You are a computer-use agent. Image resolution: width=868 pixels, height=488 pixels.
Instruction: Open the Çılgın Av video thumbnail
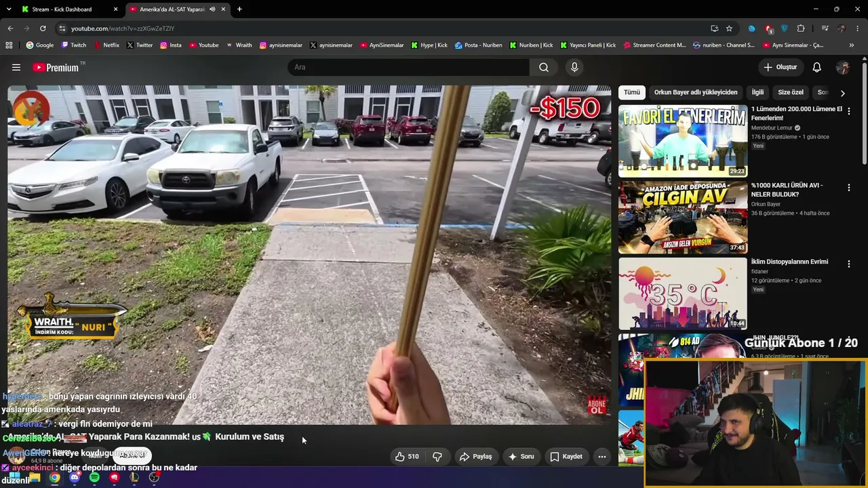click(x=683, y=218)
